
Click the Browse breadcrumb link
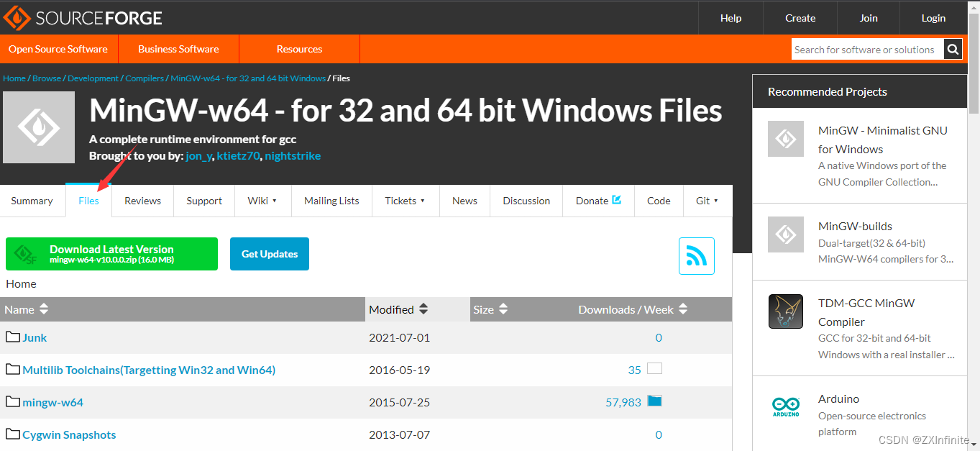point(47,78)
